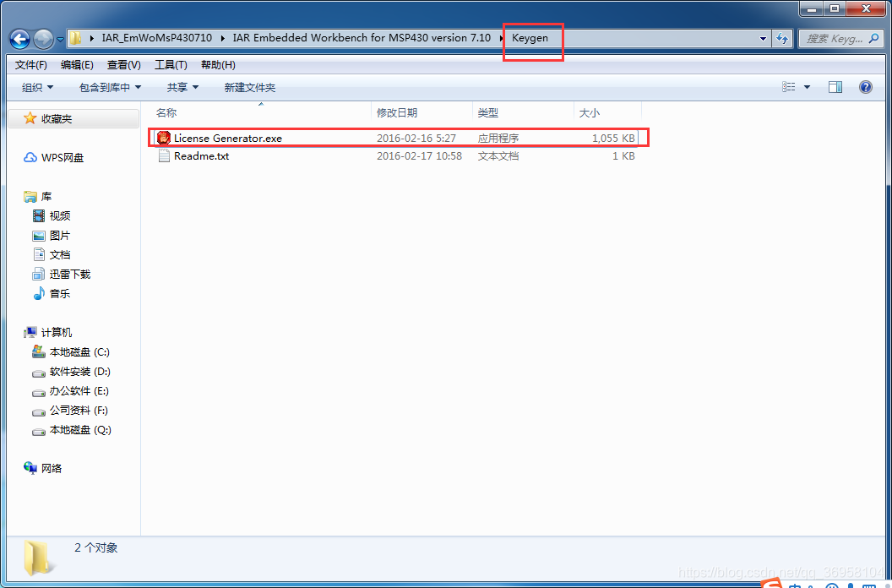
Task: Click the Keygen breadcrumb segment
Action: pyautogui.click(x=530, y=38)
